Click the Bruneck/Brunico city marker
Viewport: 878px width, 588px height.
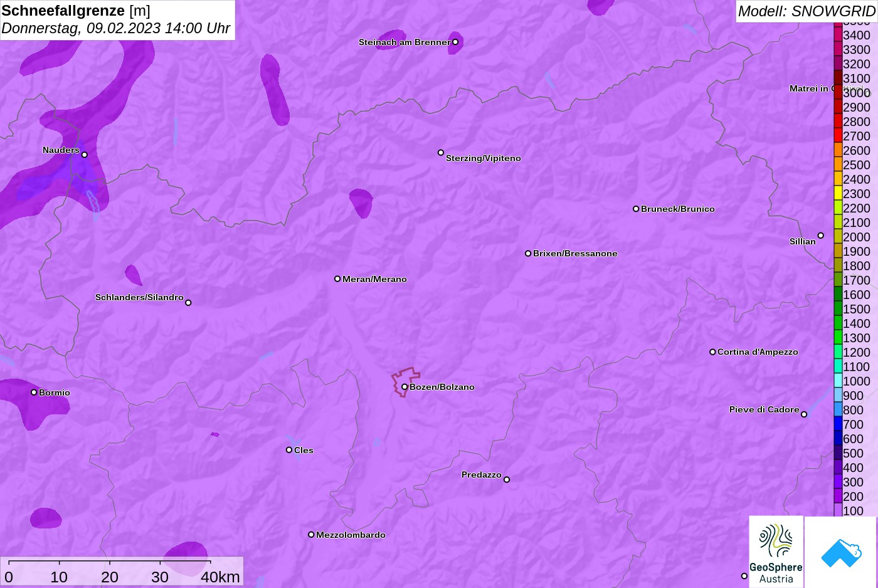636,209
